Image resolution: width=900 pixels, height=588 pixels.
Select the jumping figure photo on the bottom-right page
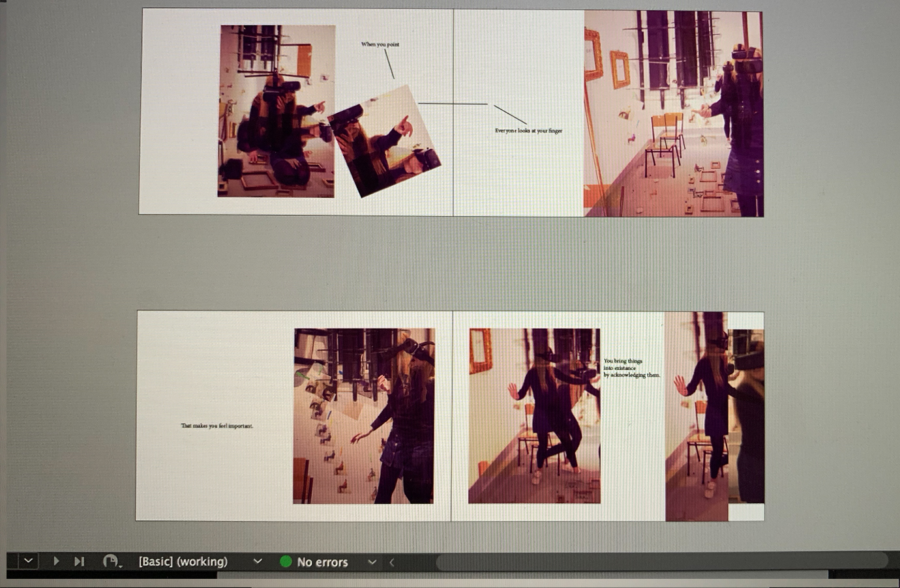point(534,416)
